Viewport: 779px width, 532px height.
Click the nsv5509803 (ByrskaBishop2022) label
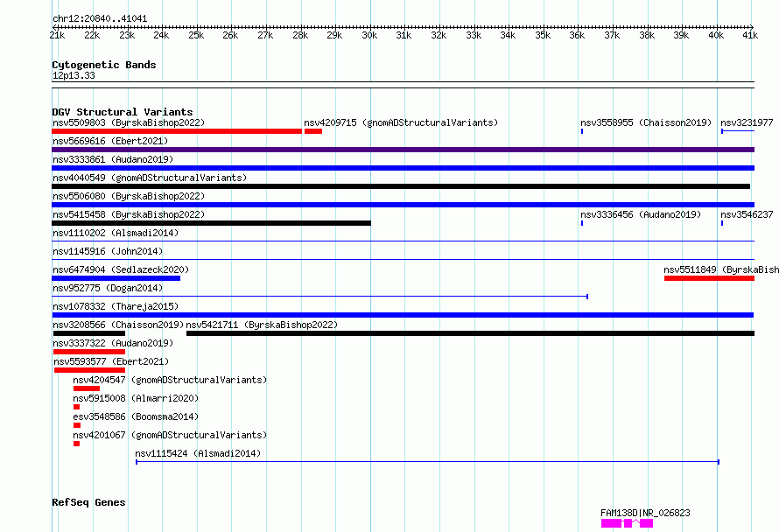(x=129, y=122)
